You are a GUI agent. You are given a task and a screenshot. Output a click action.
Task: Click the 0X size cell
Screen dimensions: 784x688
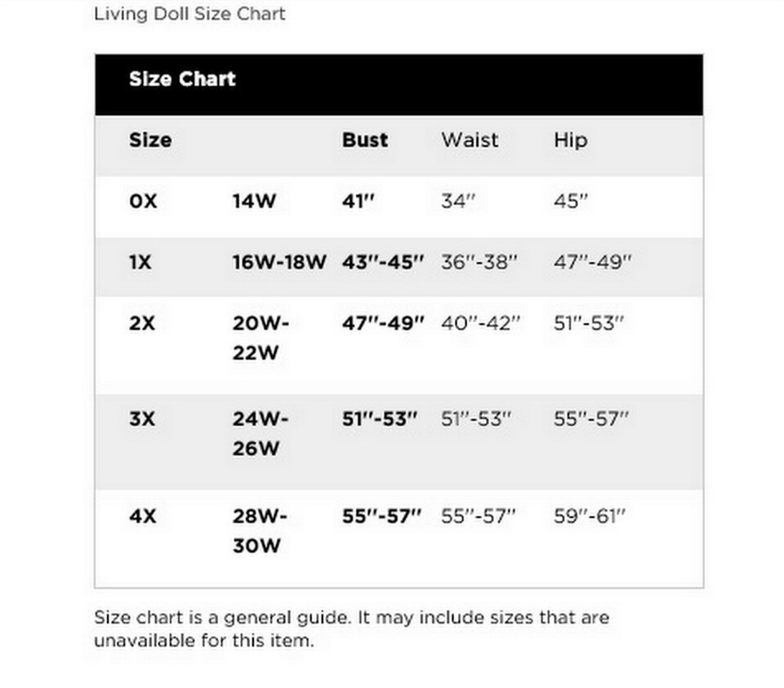click(x=143, y=201)
